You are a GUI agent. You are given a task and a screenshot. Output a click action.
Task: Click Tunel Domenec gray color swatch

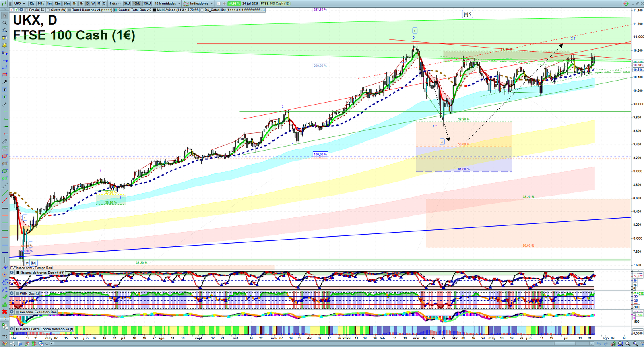click(70, 10)
